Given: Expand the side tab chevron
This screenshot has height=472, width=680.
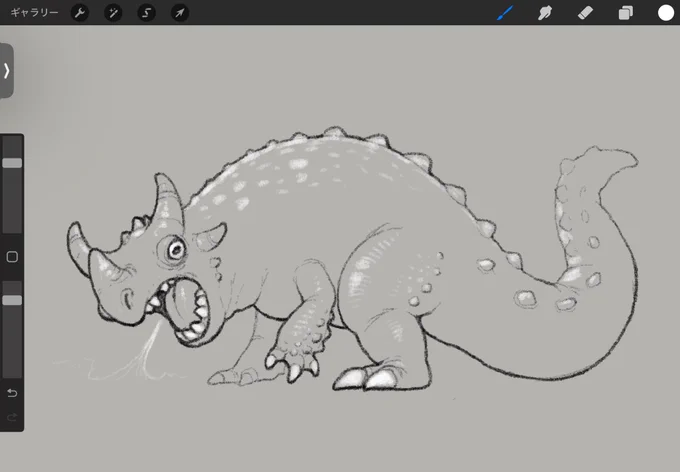Looking at the screenshot, I should point(6,70).
